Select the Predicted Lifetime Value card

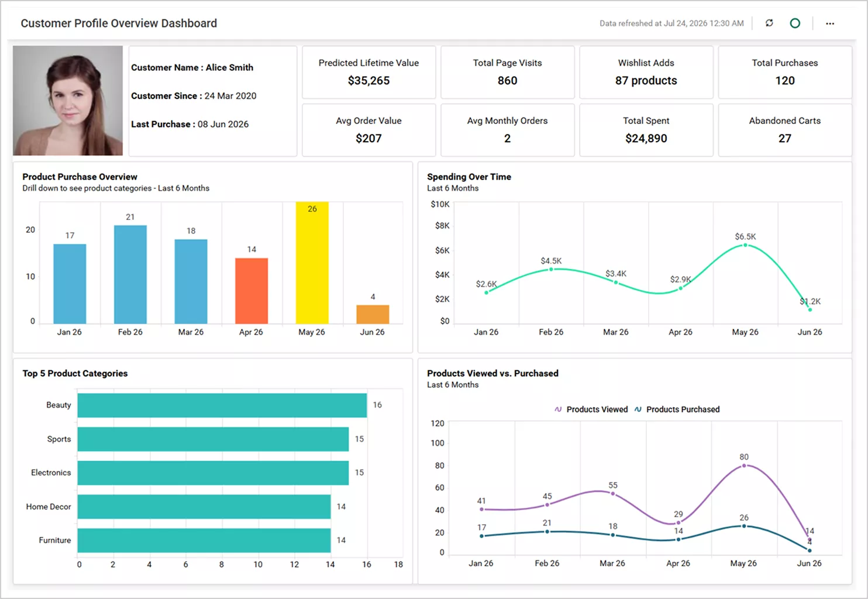(368, 72)
